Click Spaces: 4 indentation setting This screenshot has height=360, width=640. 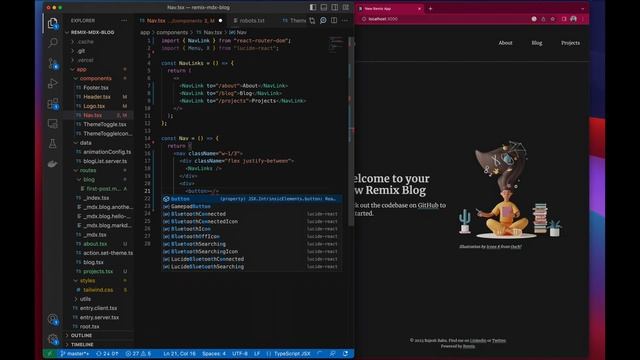coord(214,353)
